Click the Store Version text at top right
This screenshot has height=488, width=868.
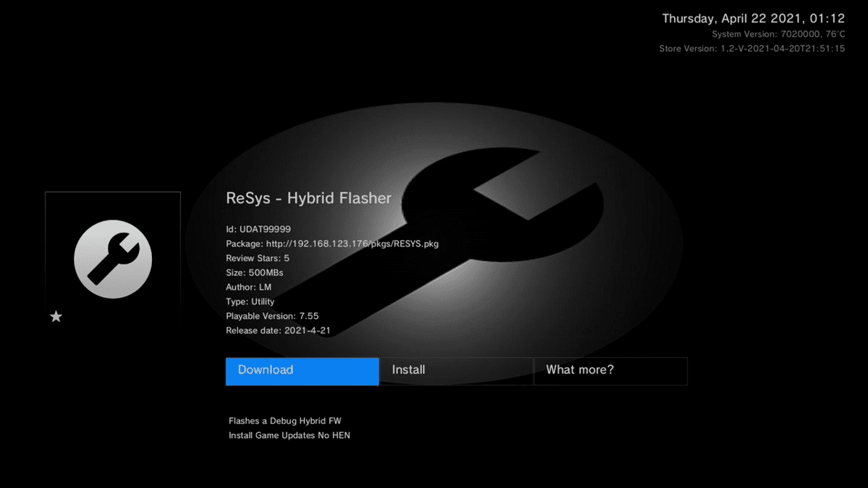752,48
